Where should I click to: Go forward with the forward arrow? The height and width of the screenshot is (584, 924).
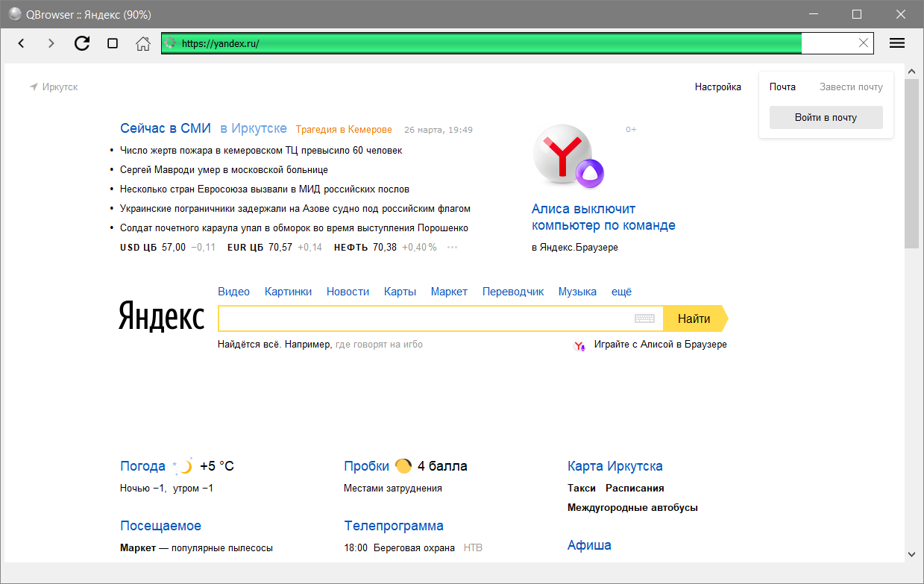51,43
